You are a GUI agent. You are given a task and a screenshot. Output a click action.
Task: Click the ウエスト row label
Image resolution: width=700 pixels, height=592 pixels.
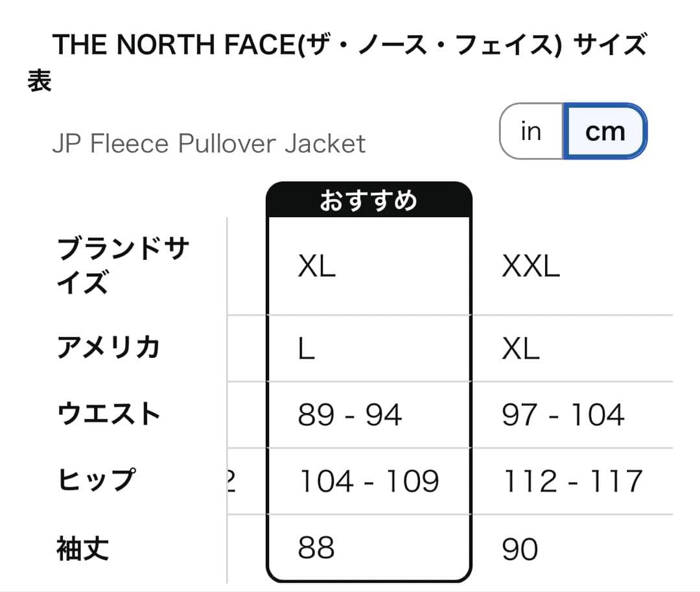[108, 413]
